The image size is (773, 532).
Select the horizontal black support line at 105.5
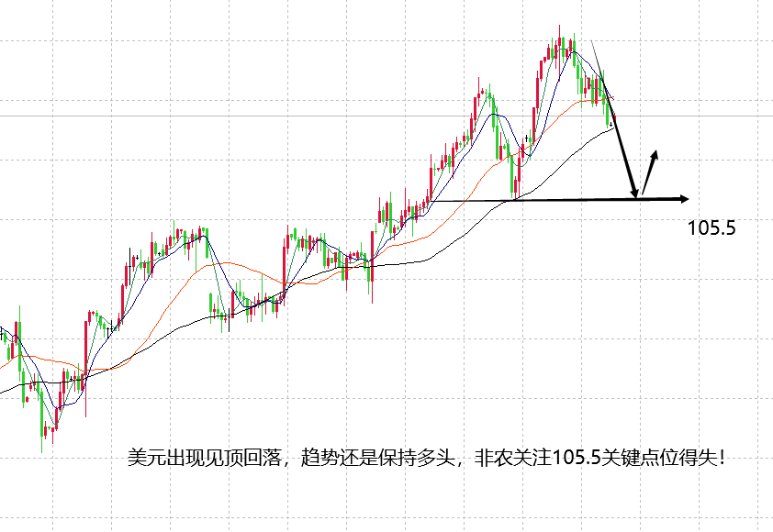click(551, 199)
